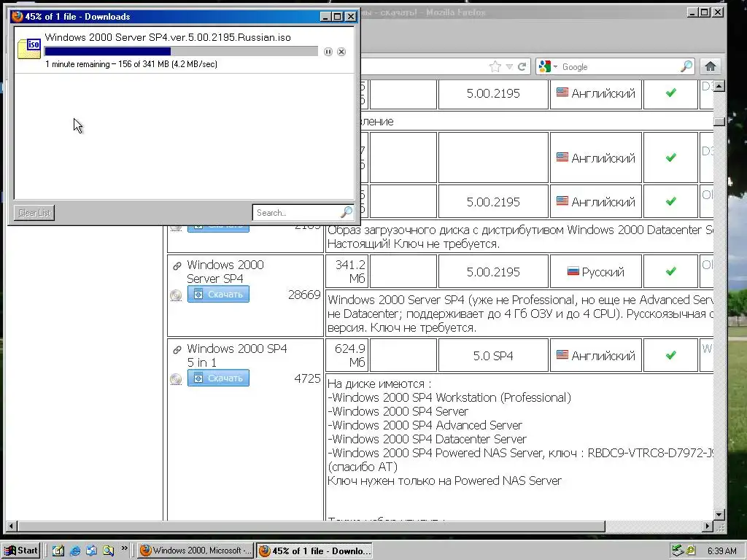Click link icon beside Windows 2000 Server SP4
Viewport: 747px width, 560px height.
click(177, 265)
